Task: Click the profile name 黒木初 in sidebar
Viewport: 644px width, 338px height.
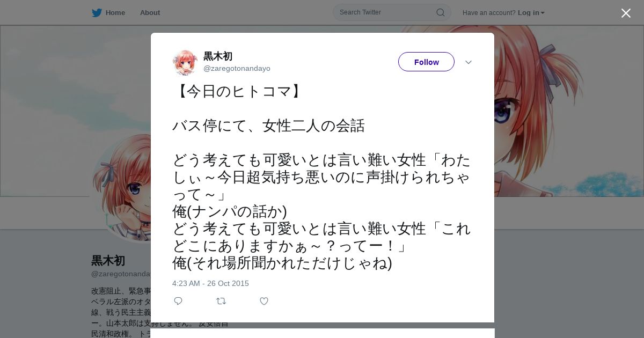Action: tap(108, 261)
